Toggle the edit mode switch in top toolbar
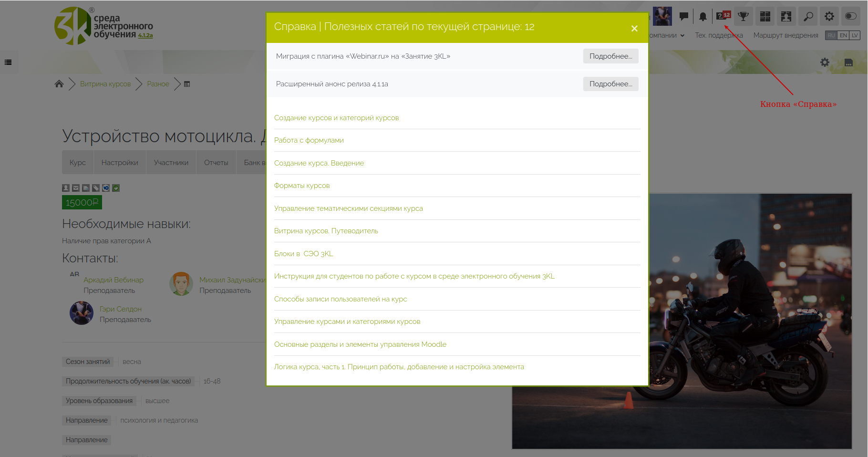 point(850,17)
